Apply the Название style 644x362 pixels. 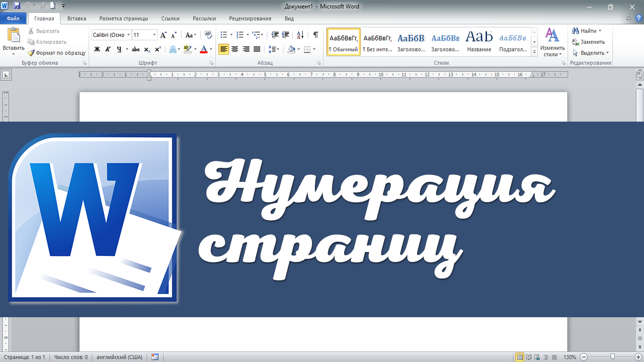(x=479, y=42)
